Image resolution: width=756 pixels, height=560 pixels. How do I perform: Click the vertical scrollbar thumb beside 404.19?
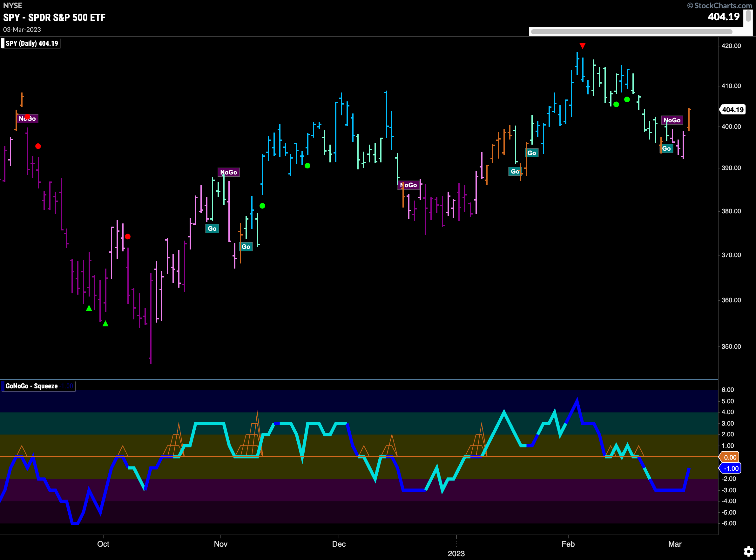click(748, 16)
